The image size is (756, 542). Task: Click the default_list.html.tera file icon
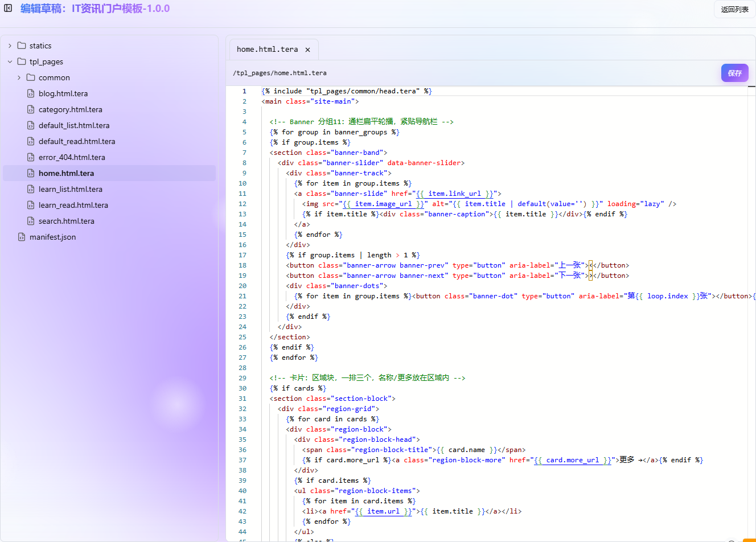click(31, 125)
